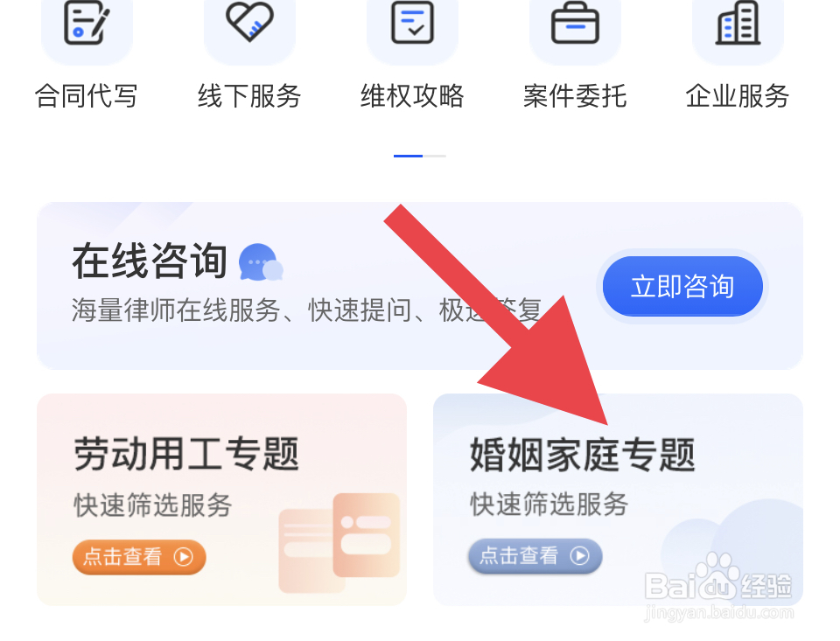The width and height of the screenshot is (840, 641).
Task: Open the 劳动用工专题 card title
Action: (x=185, y=454)
